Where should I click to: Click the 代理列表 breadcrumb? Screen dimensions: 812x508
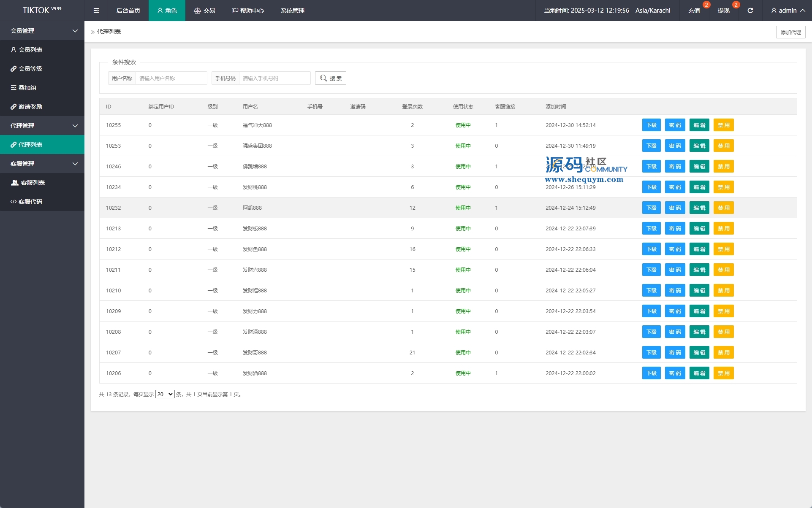coord(109,32)
